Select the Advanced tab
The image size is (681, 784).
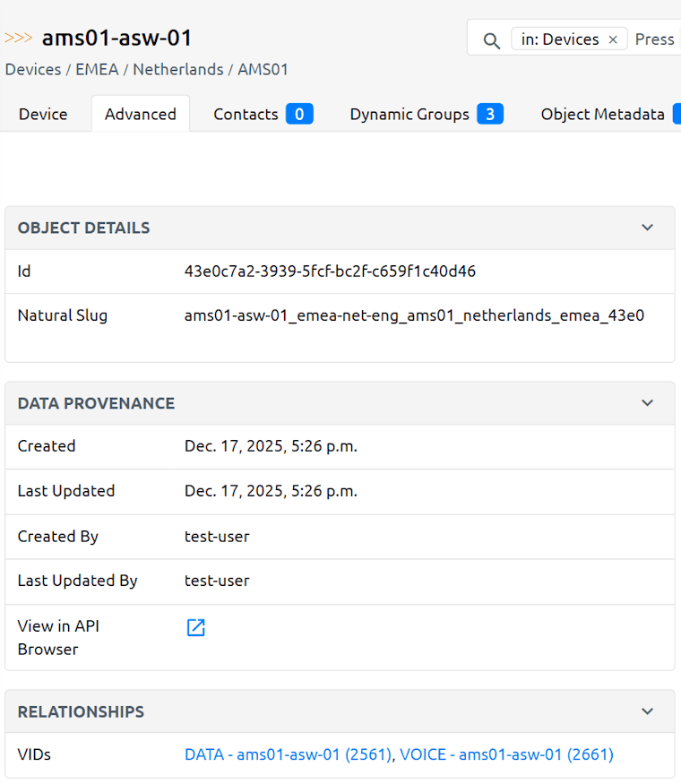(x=141, y=114)
